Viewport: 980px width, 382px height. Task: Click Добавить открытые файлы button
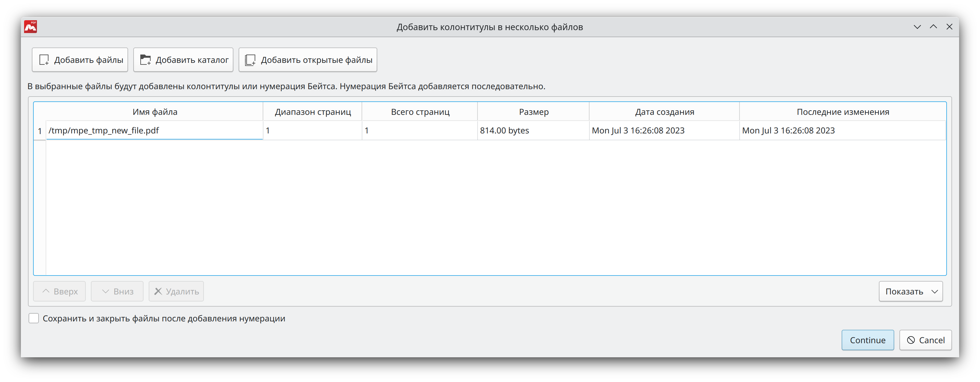[308, 60]
